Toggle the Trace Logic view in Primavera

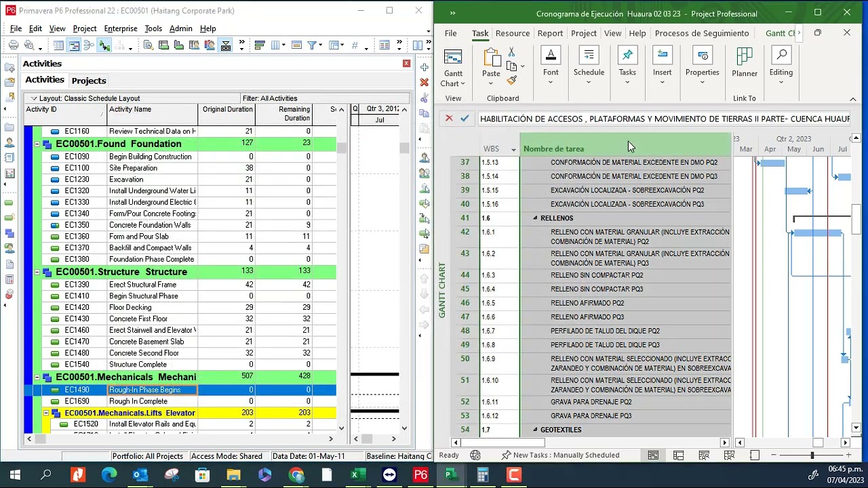(226, 45)
